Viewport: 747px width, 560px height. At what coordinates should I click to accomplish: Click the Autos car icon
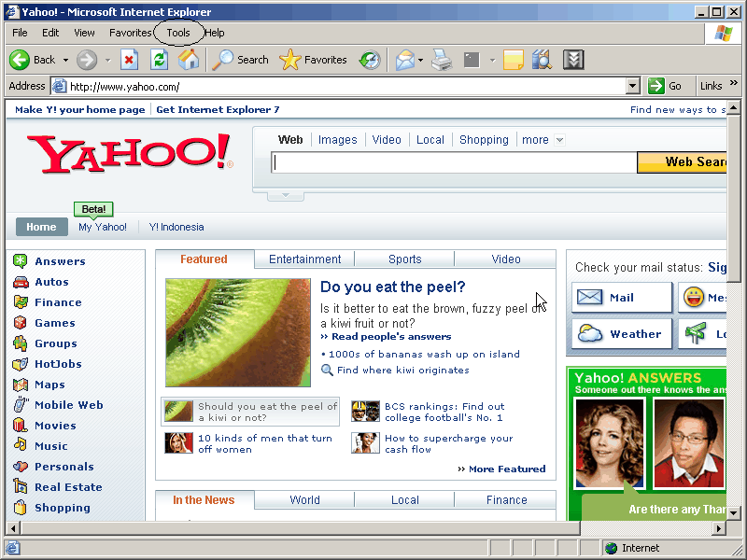click(21, 282)
